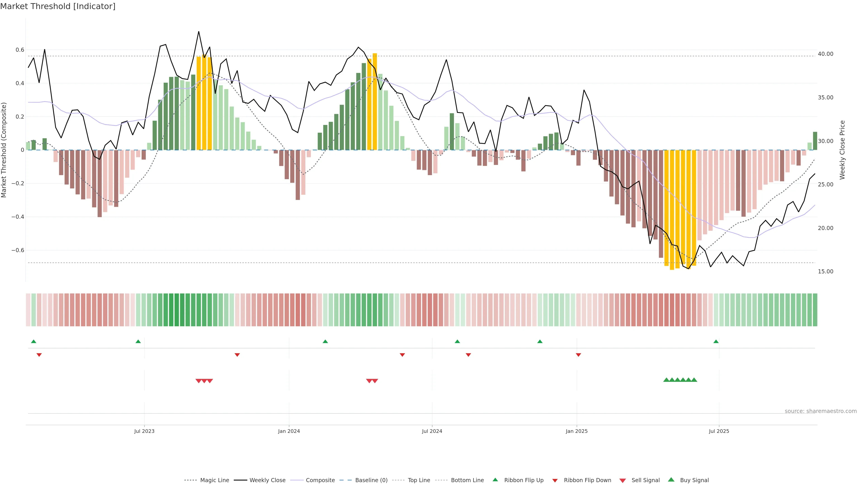Viewport: 868px width, 488px height.
Task: Toggle Top Line in the legend
Action: pos(419,480)
